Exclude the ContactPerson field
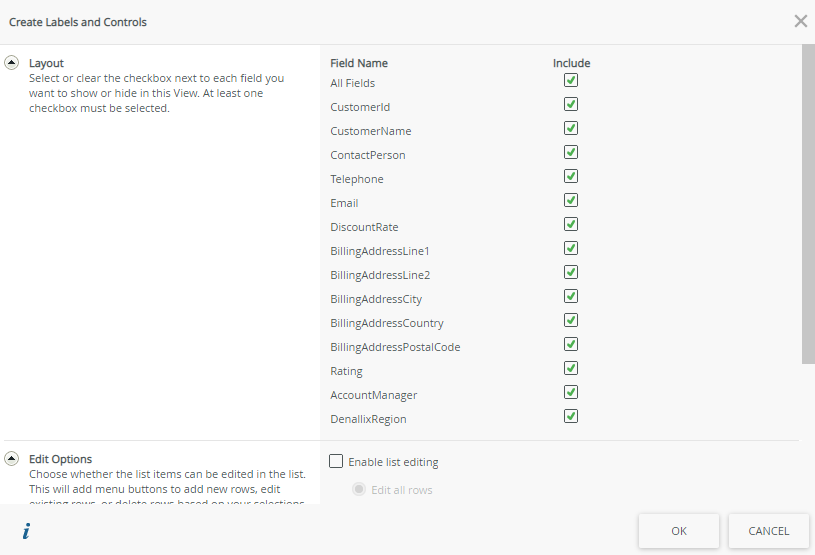The image size is (815, 555). coord(571,153)
